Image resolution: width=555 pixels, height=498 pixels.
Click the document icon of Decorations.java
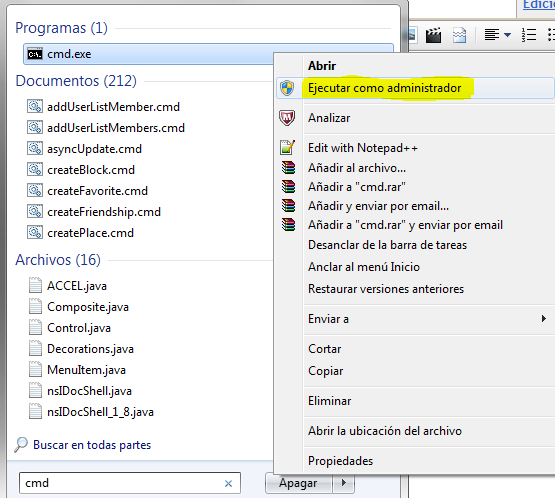(x=35, y=348)
